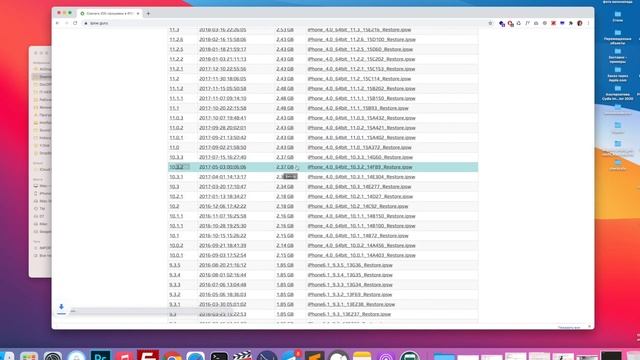
Task: Download the 10.2 14C92 Restore.ipsw file
Action: [x=358, y=206]
